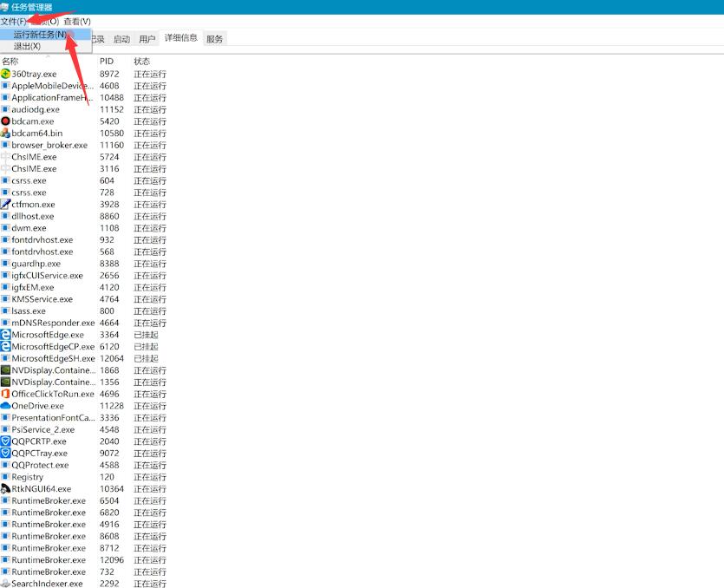Select RuntimeBroker.exe with PID 12096
The image size is (724, 588).
(x=49, y=560)
